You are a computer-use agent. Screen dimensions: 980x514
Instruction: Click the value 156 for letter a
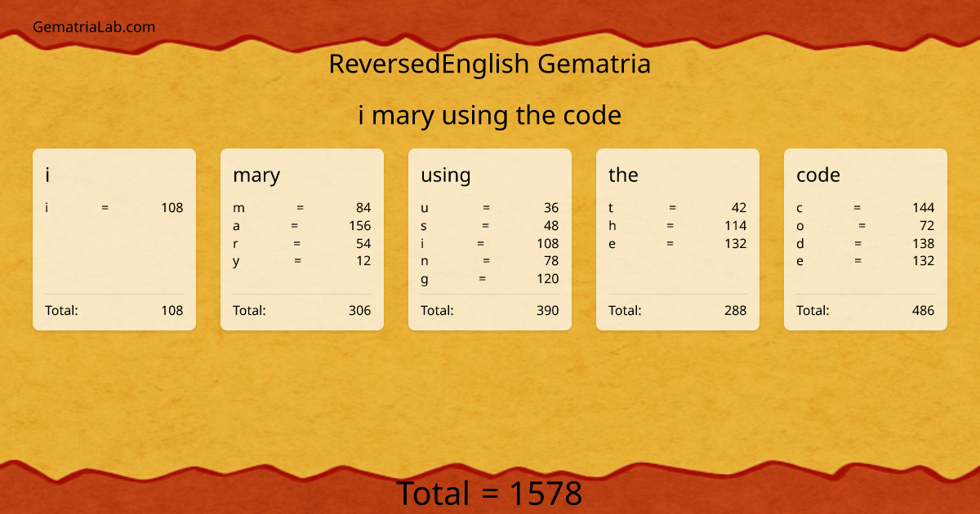tap(360, 225)
